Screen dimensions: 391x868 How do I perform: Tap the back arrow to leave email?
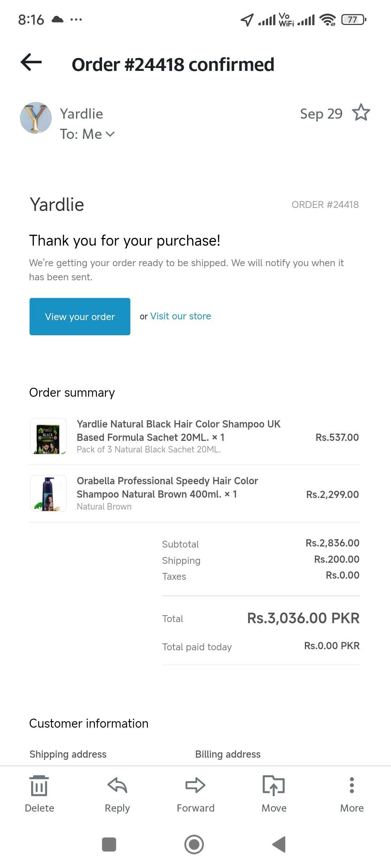tap(31, 62)
